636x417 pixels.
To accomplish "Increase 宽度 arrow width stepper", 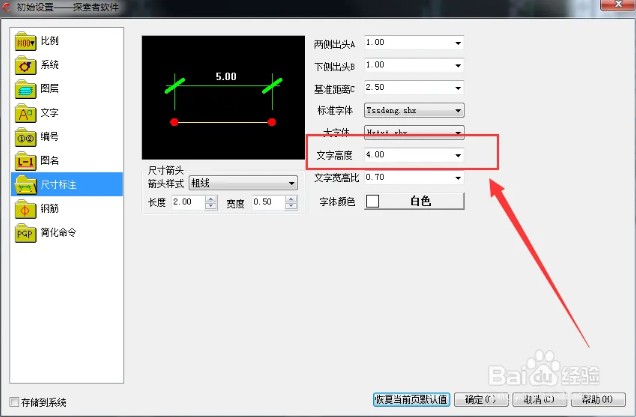I will (x=291, y=199).
